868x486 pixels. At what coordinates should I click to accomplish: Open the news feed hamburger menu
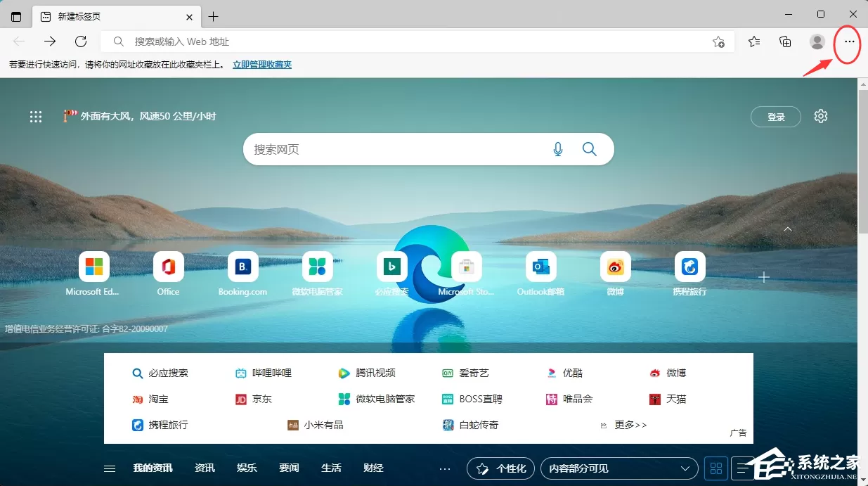[x=110, y=468]
